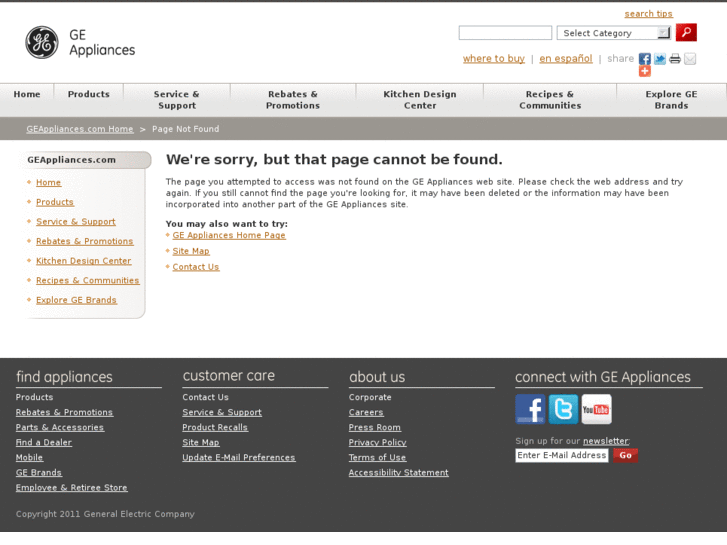Click Corporate under about us

pyautogui.click(x=370, y=397)
